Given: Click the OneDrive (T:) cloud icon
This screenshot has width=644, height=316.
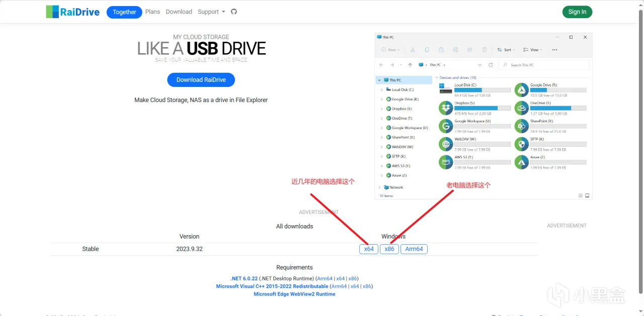Looking at the screenshot, I should (x=521, y=108).
